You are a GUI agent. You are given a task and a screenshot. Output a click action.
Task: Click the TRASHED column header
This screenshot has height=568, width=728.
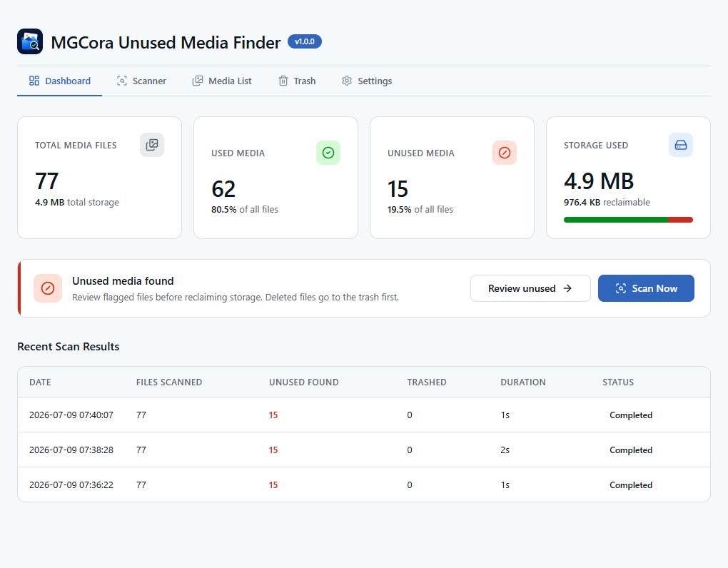coord(427,382)
